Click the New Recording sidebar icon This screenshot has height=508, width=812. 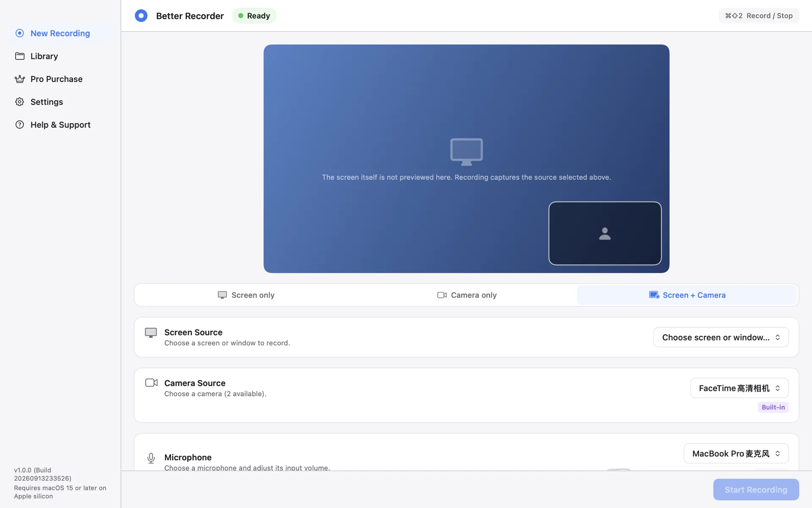[19, 33]
